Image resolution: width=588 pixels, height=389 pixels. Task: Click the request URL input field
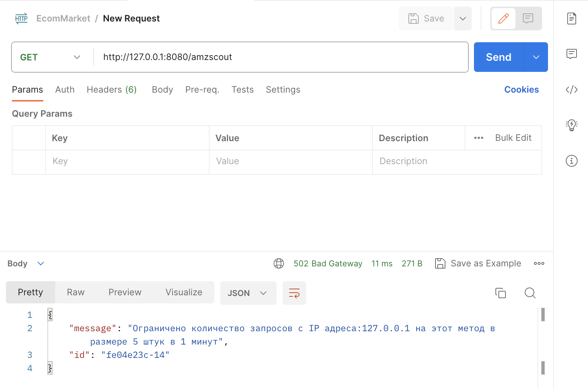[281, 57]
